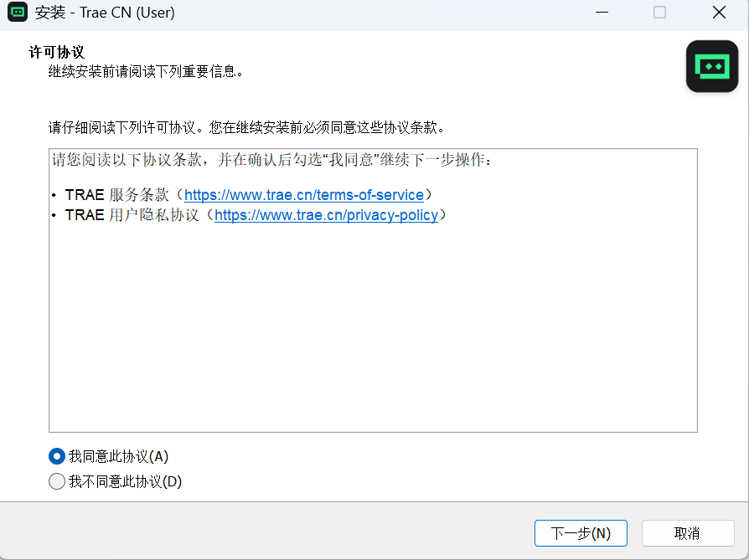Viewport: 749px width, 560px height.
Task: Select the '我同意此协议(A)' radio button
Action: point(57,456)
